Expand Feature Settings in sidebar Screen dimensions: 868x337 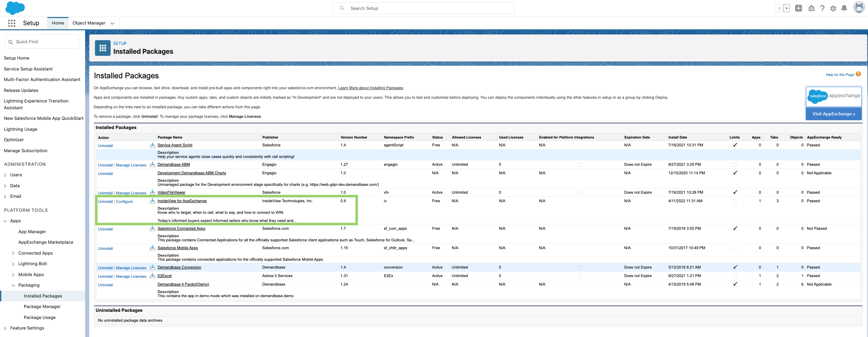point(5,328)
